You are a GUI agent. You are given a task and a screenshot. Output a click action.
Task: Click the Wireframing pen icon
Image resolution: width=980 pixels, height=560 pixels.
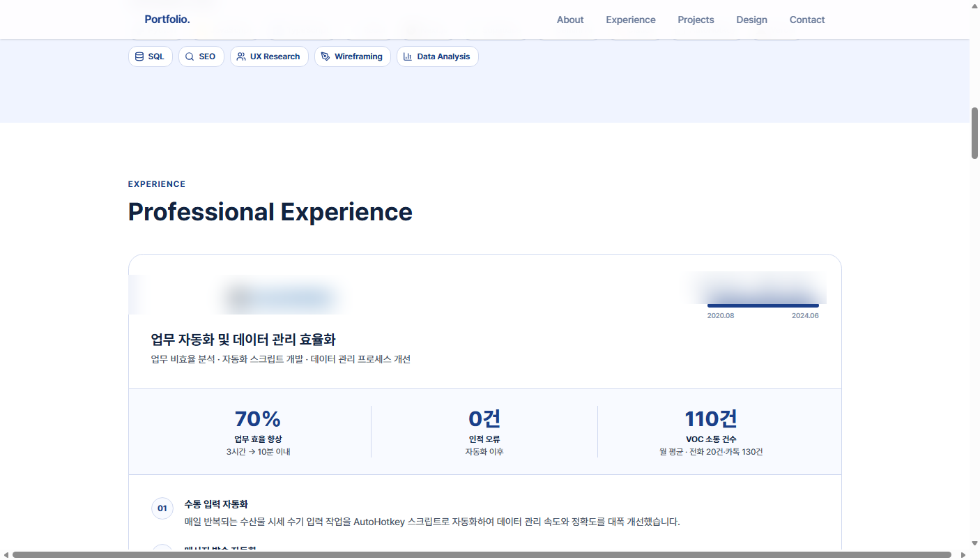pos(326,56)
